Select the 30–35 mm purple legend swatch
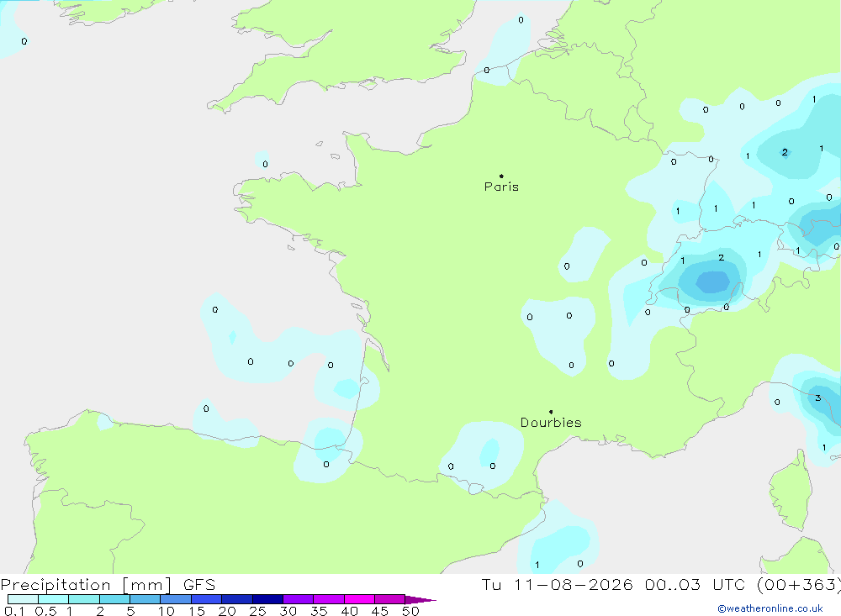841x616 pixels. click(x=299, y=599)
